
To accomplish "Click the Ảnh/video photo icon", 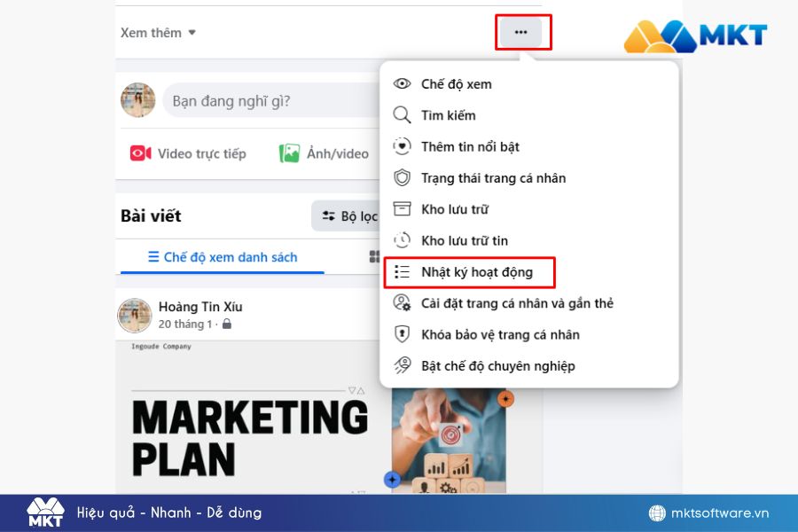I will [x=290, y=153].
